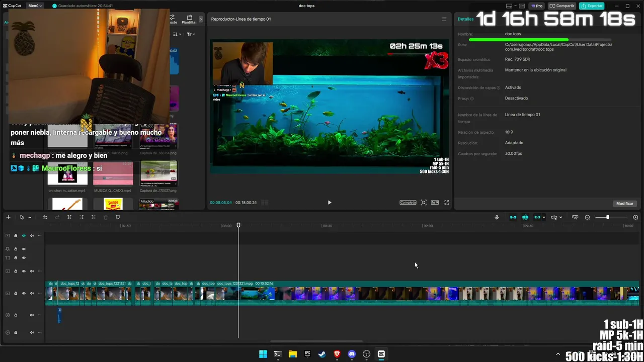Open more options on the top video track
The image size is (644, 362).
[40, 236]
